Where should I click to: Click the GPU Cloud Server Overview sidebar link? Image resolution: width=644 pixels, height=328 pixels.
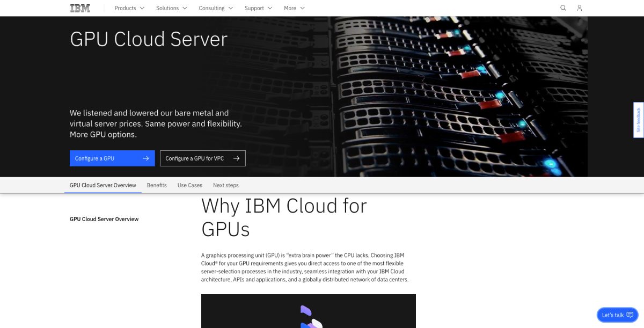104,219
